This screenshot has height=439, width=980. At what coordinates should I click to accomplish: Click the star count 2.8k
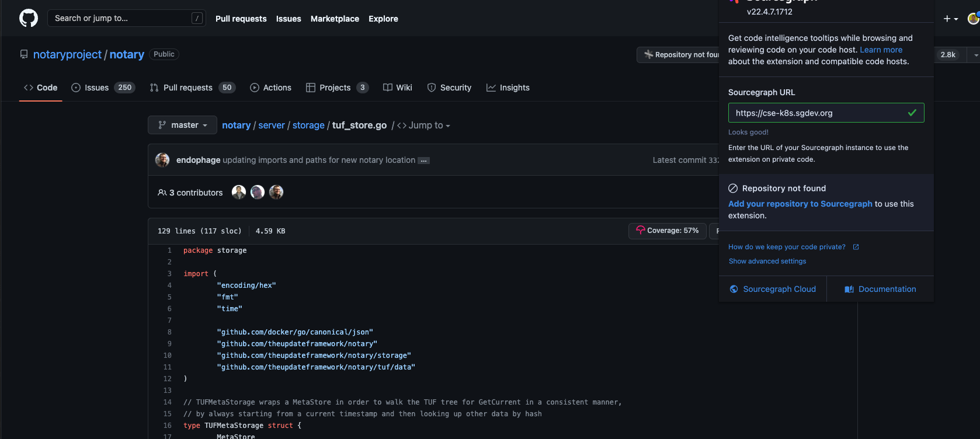948,54
